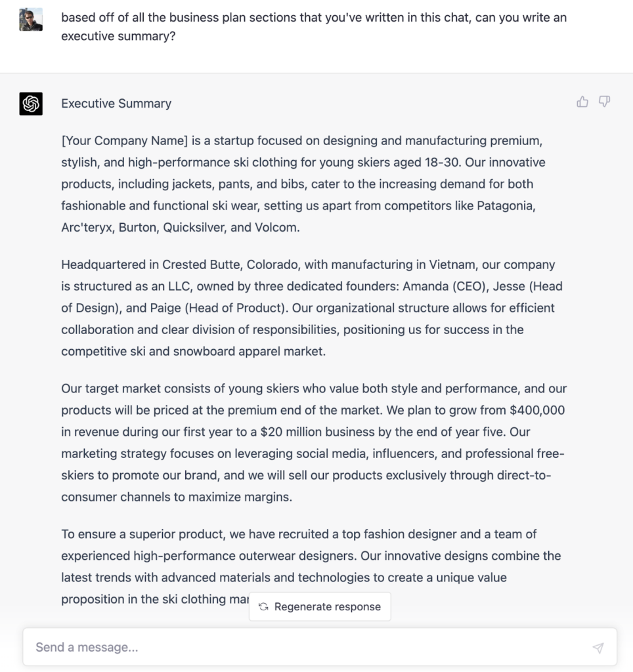633x672 pixels.
Task: Click the Executive Summary heading text
Action: point(116,103)
